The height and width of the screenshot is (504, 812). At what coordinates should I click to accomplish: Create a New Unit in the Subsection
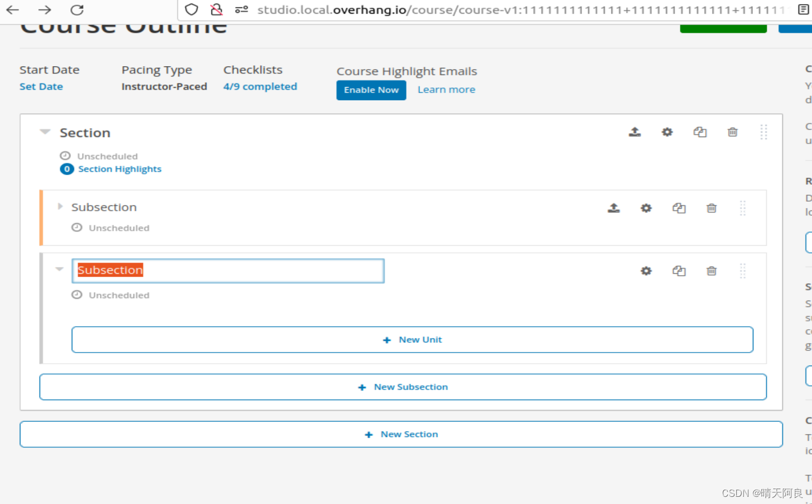point(412,339)
